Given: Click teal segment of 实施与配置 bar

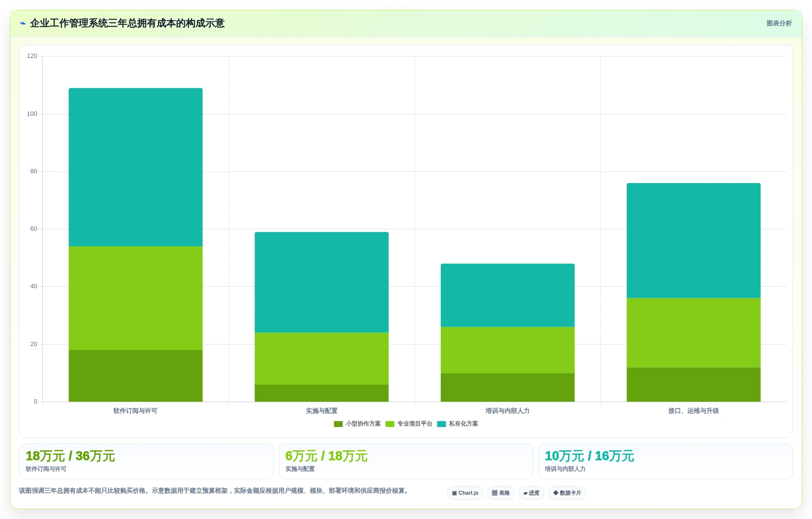Looking at the screenshot, I should click(x=322, y=282).
